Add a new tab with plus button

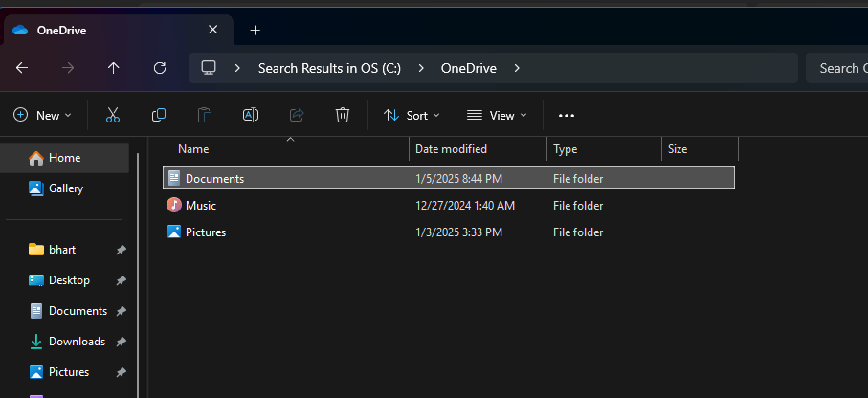click(255, 30)
